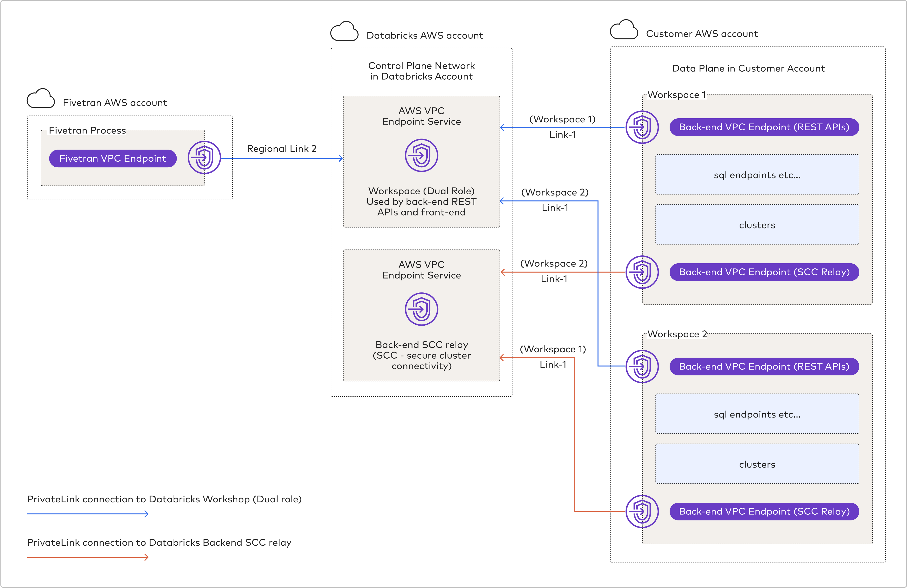Select Workspace 2 Back-end VPC Endpoint (SCC Relay) pill

tap(764, 512)
